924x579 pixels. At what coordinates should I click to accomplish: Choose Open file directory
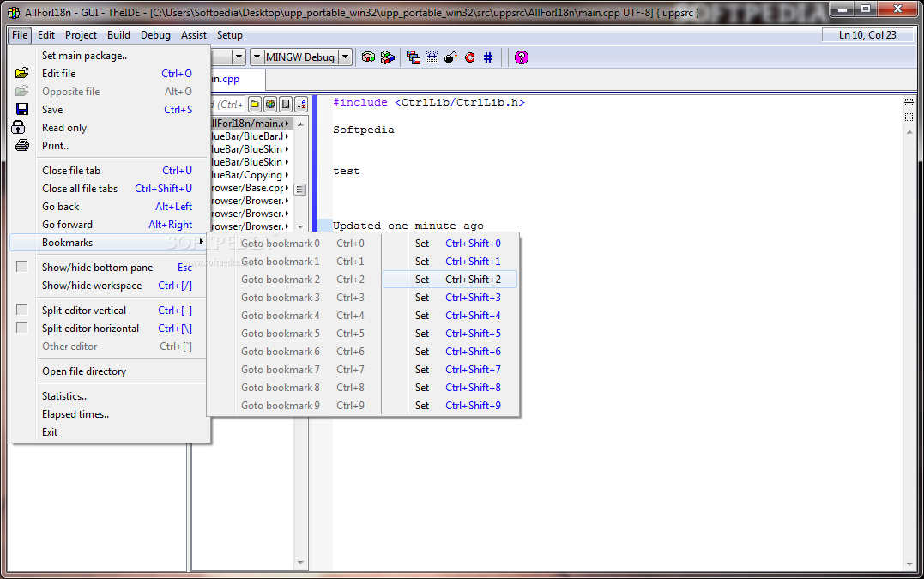[109, 371]
